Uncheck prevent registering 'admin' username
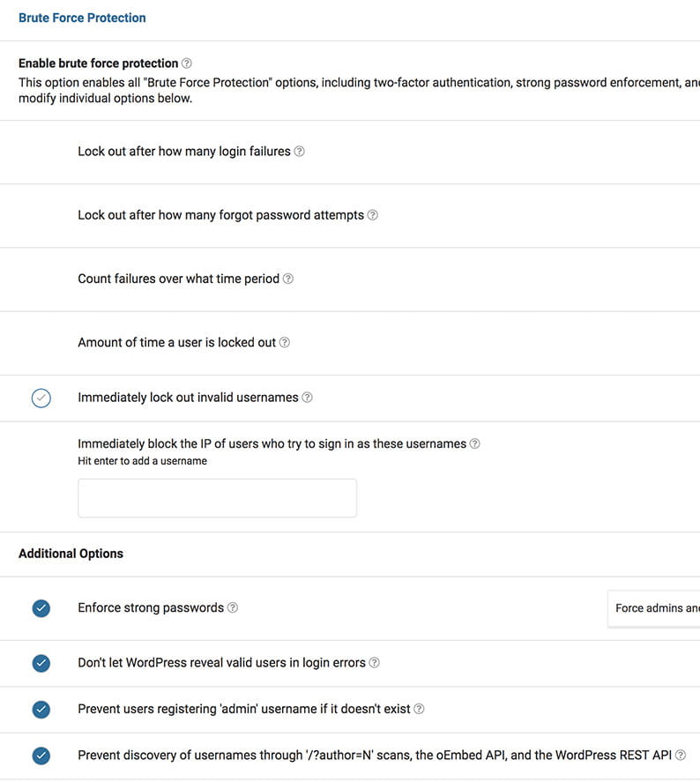Screen dimensions: 700x782 click(41, 709)
